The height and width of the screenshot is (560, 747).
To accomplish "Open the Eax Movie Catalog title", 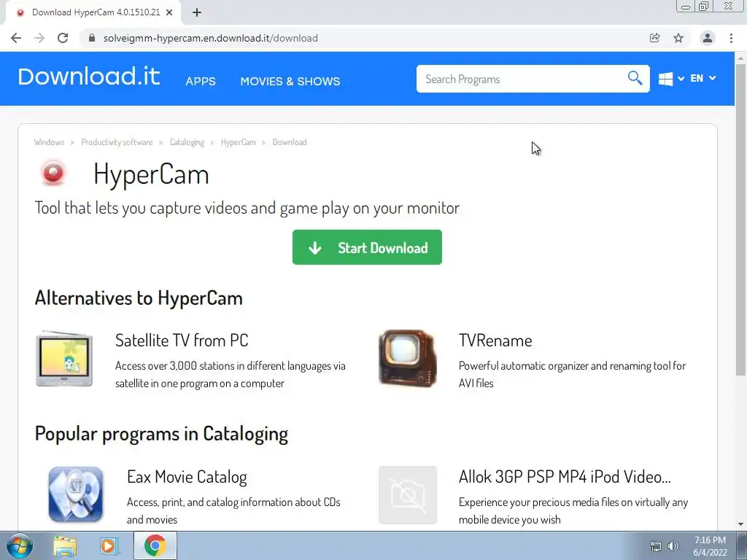I will (x=187, y=477).
